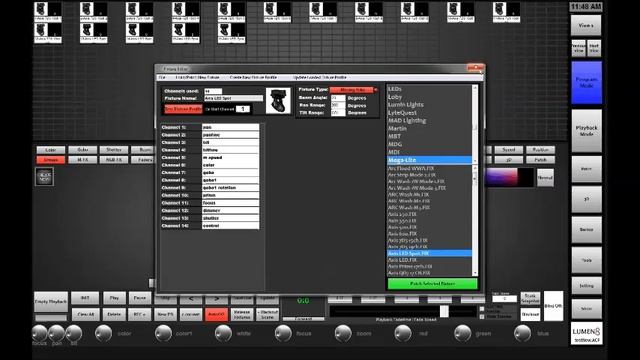Click the manufacturer list scroll-up arrow
The width and height of the screenshot is (640, 360).
pos(475,87)
